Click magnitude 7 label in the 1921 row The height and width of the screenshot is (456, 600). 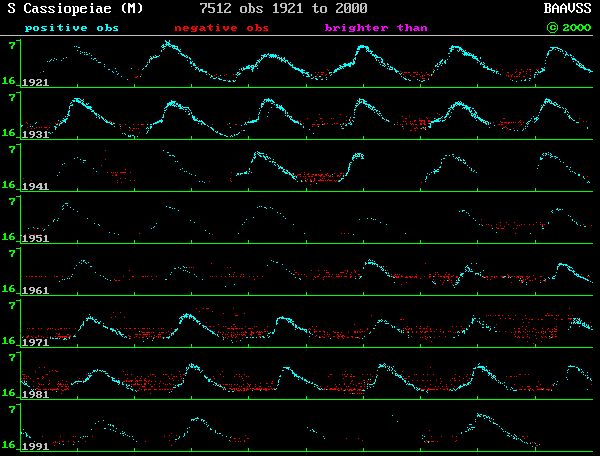[x=11, y=45]
